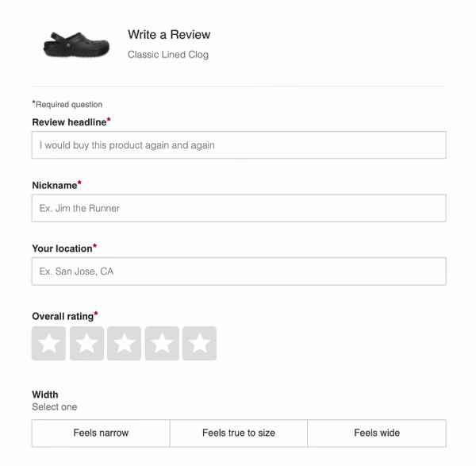Click into the Nickname input box

(239, 208)
